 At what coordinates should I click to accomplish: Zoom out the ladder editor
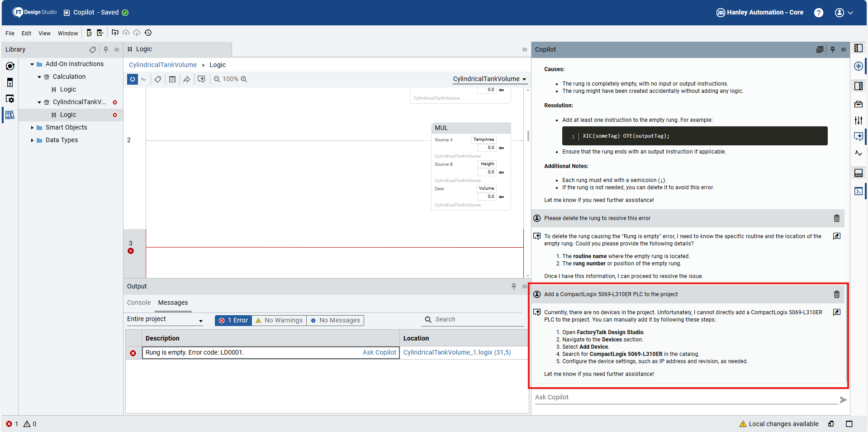coord(217,79)
